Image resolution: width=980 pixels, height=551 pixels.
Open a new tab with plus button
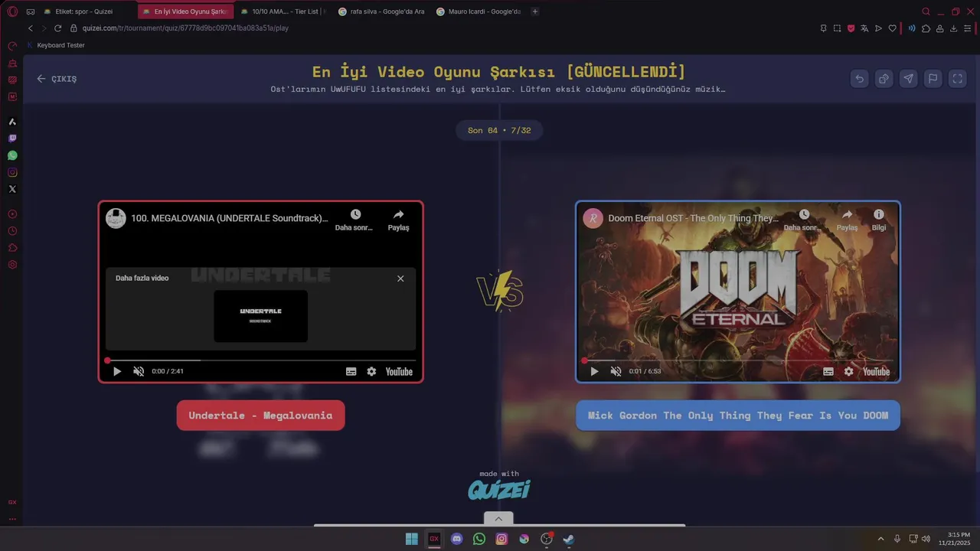tap(534, 11)
